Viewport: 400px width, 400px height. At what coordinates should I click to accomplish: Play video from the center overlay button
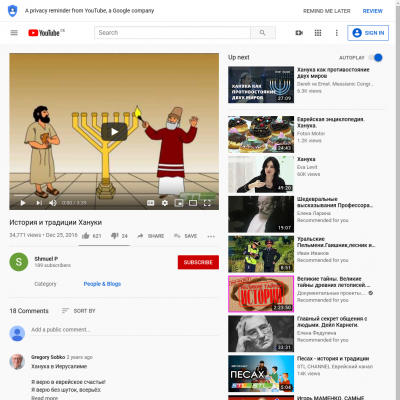pyautogui.click(x=114, y=132)
